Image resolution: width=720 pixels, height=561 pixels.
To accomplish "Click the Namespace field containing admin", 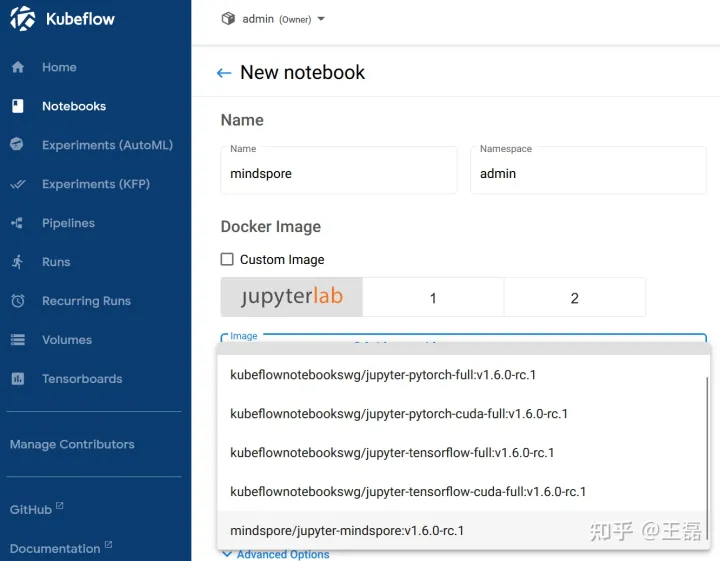I will (588, 170).
